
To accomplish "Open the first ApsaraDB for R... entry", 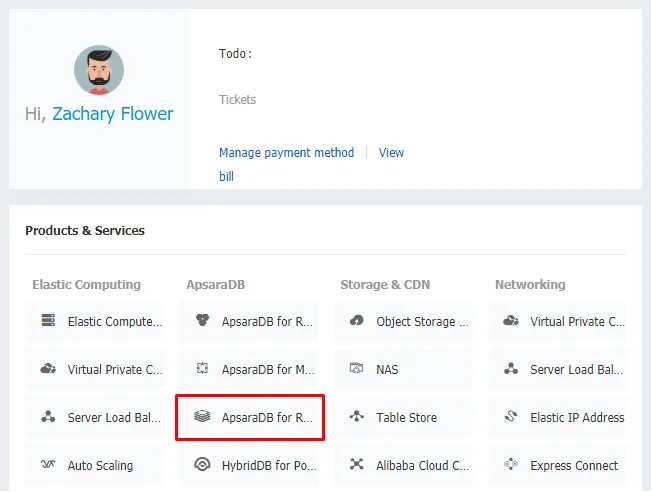I will (250, 321).
